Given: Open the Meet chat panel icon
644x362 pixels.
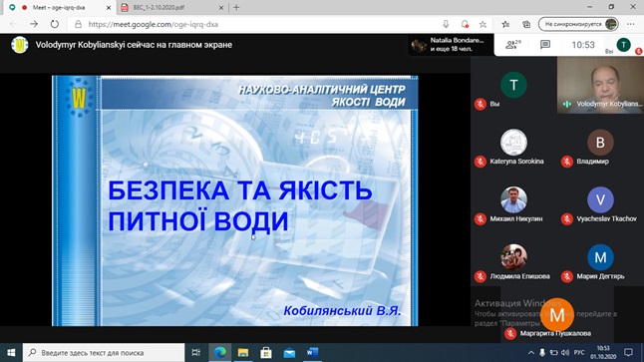Looking at the screenshot, I should 545,44.
